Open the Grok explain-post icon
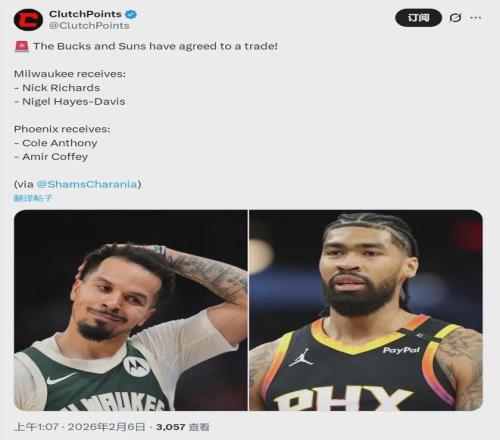Image resolution: width=500 pixels, height=440 pixels. point(455,18)
